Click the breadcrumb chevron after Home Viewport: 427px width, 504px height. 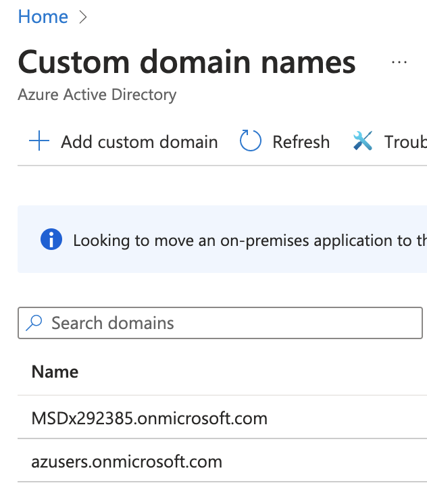(x=83, y=17)
